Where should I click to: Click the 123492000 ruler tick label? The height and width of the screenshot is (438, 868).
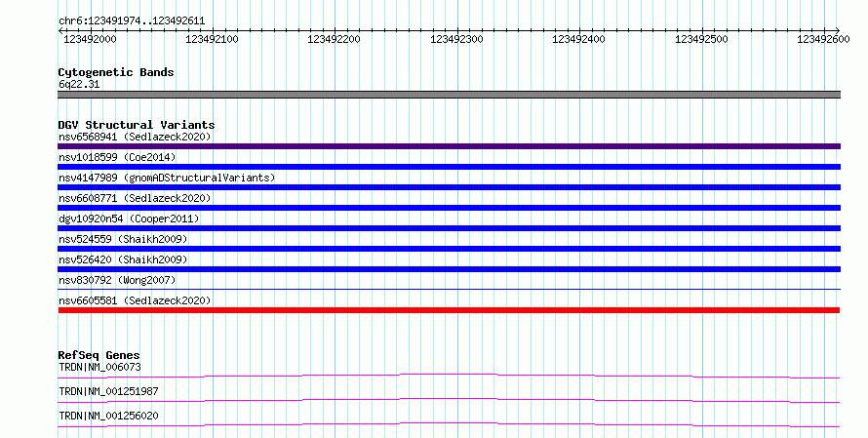pos(91,39)
